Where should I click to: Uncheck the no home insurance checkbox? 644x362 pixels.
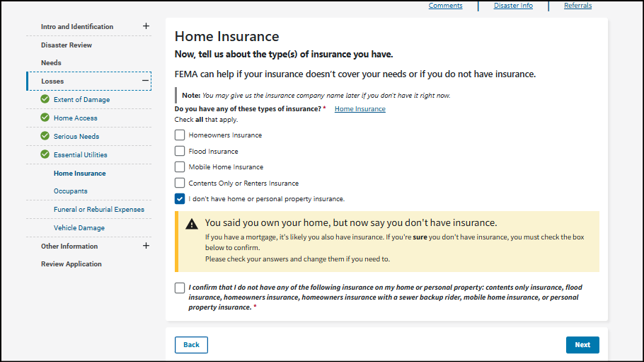[x=180, y=199]
